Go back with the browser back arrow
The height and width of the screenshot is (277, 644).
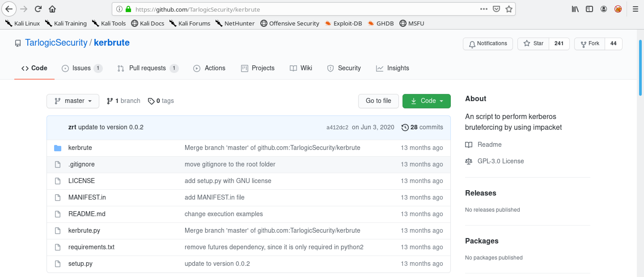pos(9,9)
